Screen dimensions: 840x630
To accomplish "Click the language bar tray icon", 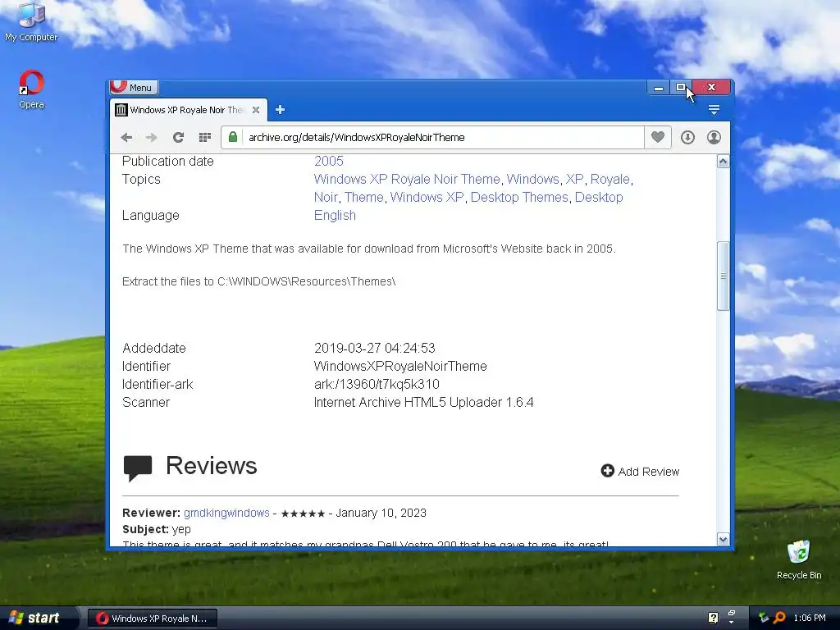I will click(x=731, y=617).
